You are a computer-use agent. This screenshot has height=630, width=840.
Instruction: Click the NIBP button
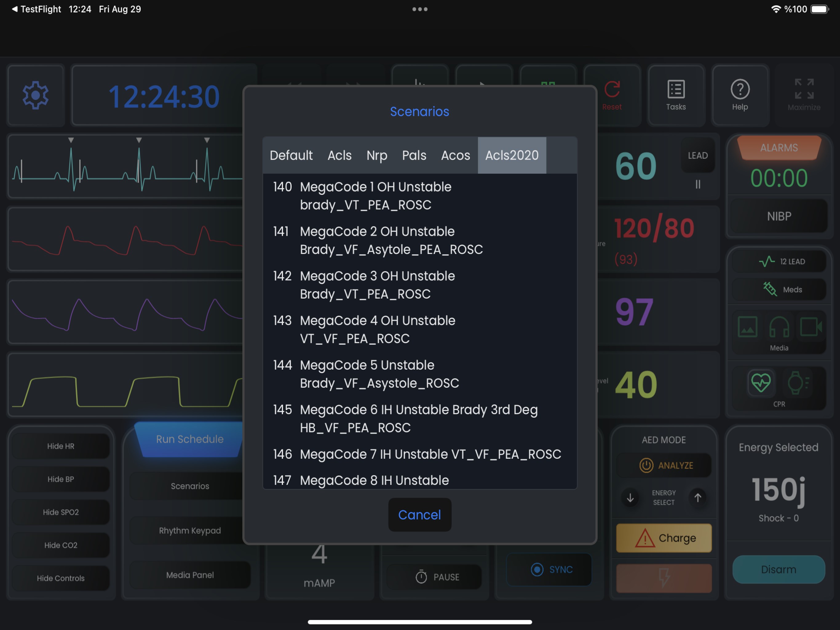[779, 216]
